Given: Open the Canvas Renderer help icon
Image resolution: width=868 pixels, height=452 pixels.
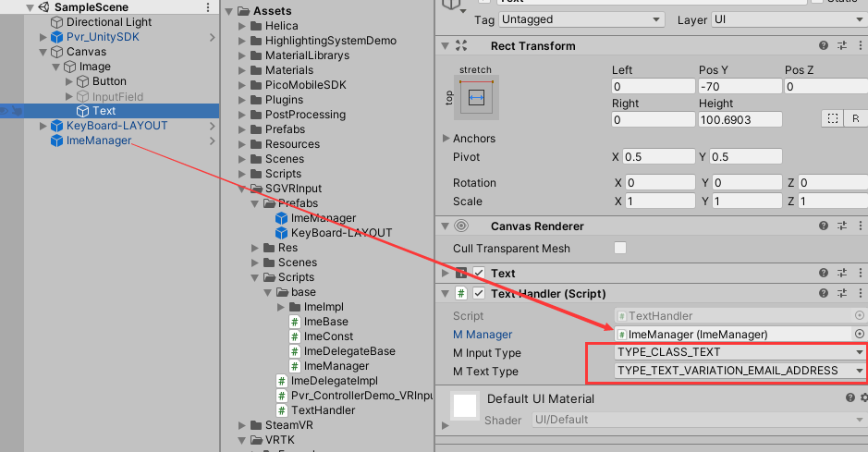Looking at the screenshot, I should (x=824, y=226).
